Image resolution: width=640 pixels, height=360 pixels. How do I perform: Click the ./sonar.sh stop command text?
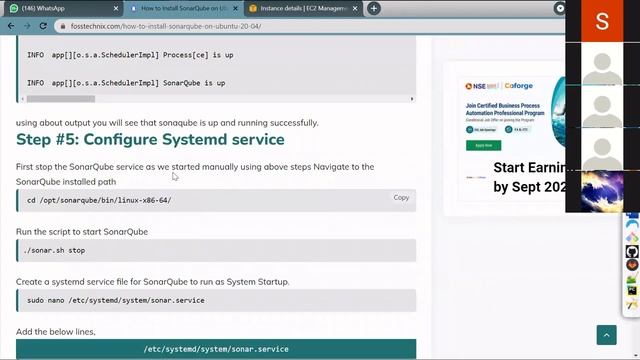click(x=54, y=251)
